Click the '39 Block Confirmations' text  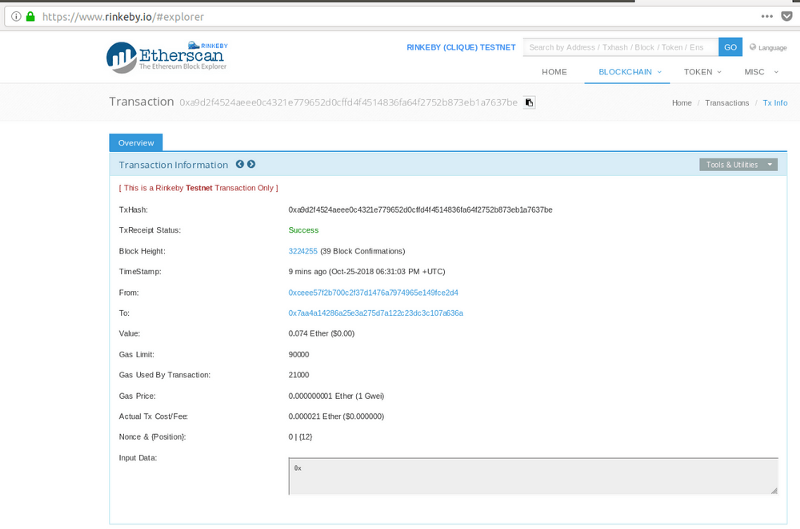[x=363, y=251]
